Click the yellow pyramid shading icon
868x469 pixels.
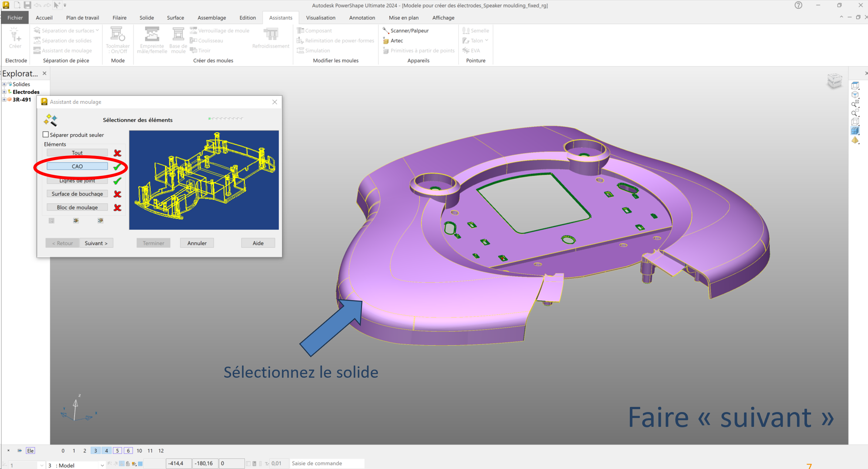pos(855,140)
